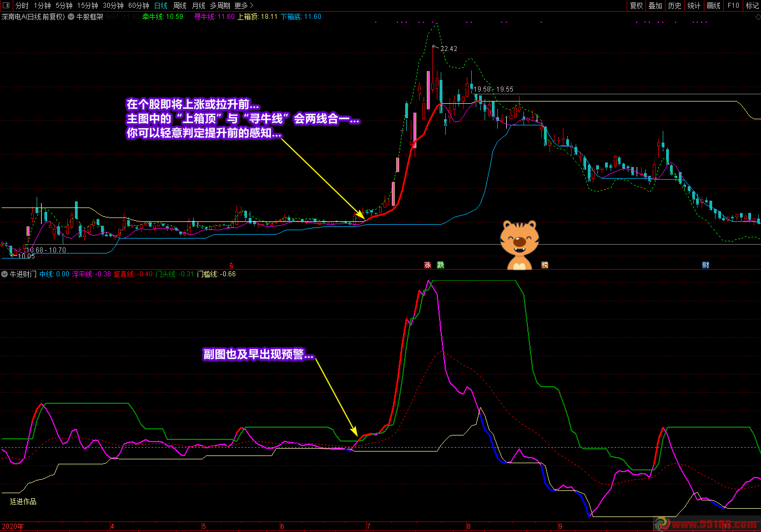Click the 下箱底: 11.60 readout
Image resolution: width=761 pixels, height=532 pixels.
pyautogui.click(x=301, y=17)
